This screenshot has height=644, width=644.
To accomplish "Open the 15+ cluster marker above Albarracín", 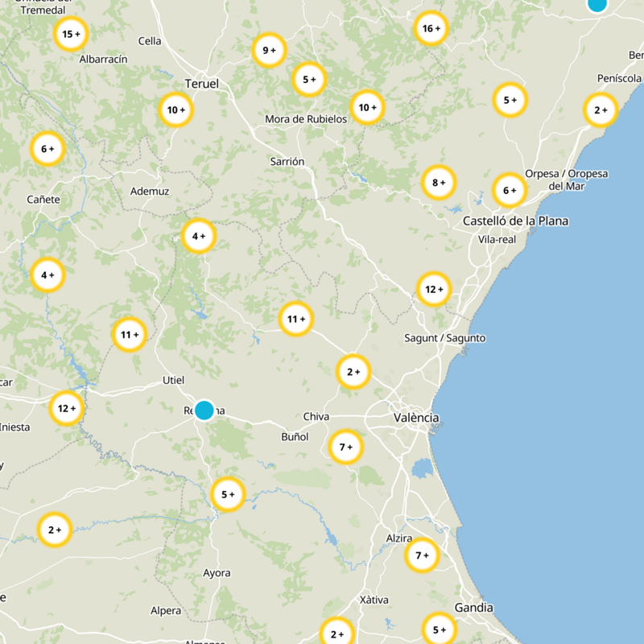I will [71, 34].
